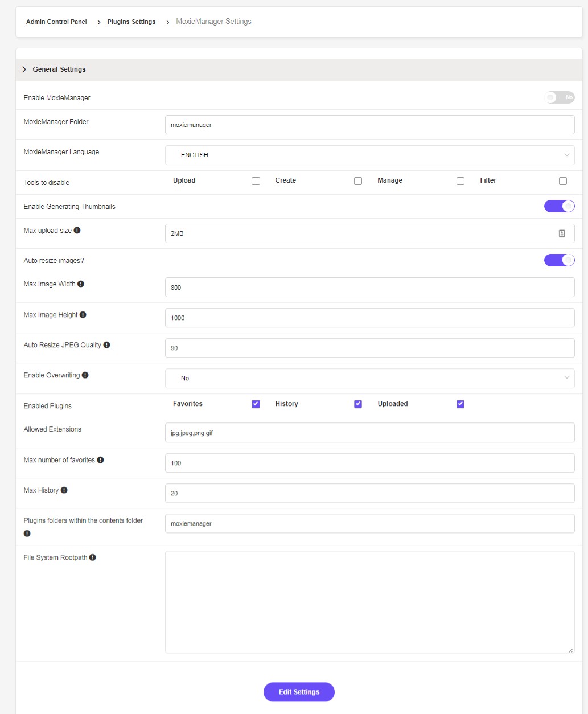Image resolution: width=588 pixels, height=714 pixels.
Task: Click the 'Upload' checkbox label
Action: [184, 180]
